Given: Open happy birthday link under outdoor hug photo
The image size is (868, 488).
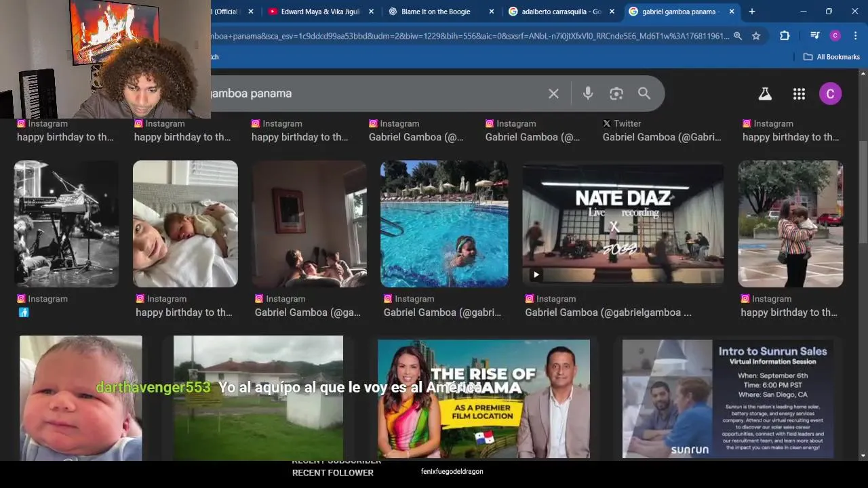Looking at the screenshot, I should (789, 312).
